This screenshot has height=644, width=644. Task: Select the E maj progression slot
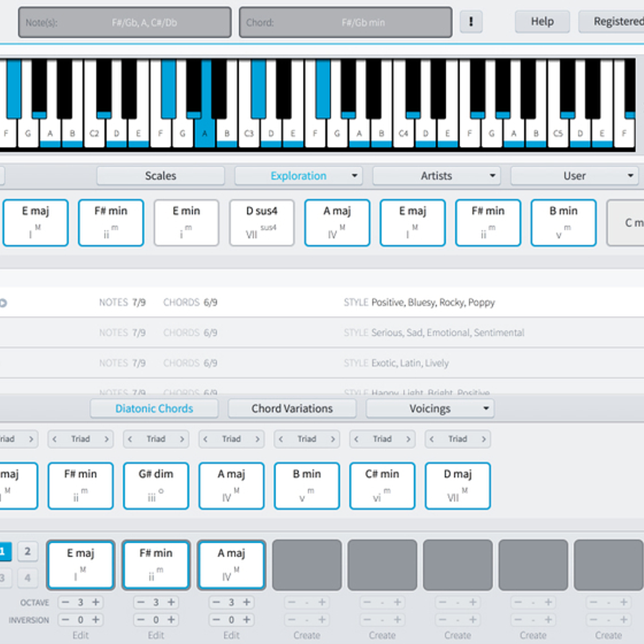(x=80, y=565)
